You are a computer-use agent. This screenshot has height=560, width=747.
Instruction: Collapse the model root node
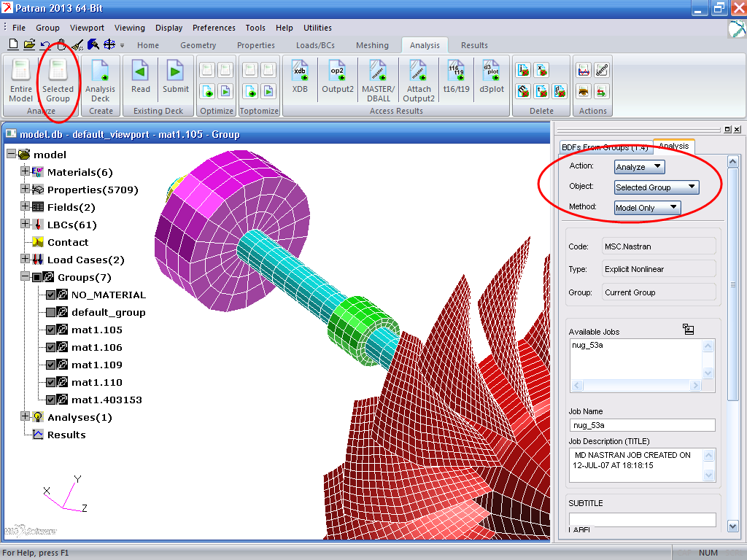[12, 153]
